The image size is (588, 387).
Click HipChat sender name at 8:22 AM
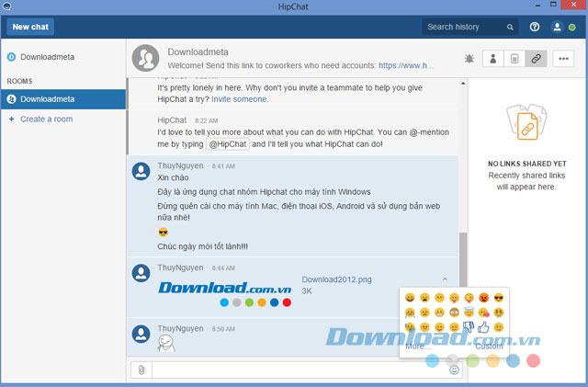[x=172, y=120]
